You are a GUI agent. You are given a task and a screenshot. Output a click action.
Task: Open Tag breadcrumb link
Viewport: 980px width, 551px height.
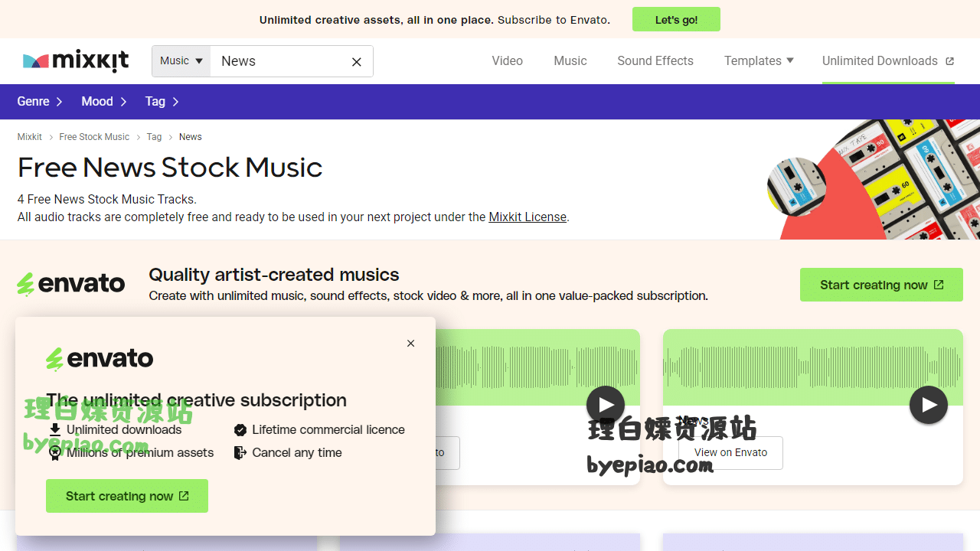point(154,137)
